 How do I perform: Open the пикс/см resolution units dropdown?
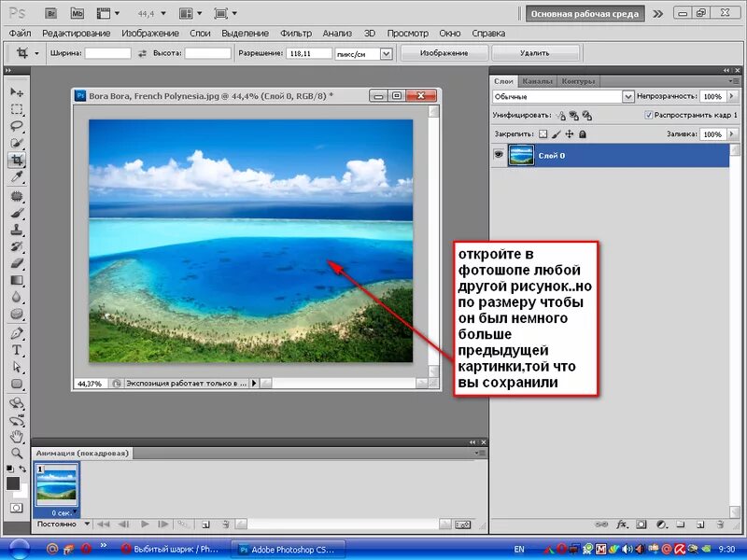coord(363,54)
